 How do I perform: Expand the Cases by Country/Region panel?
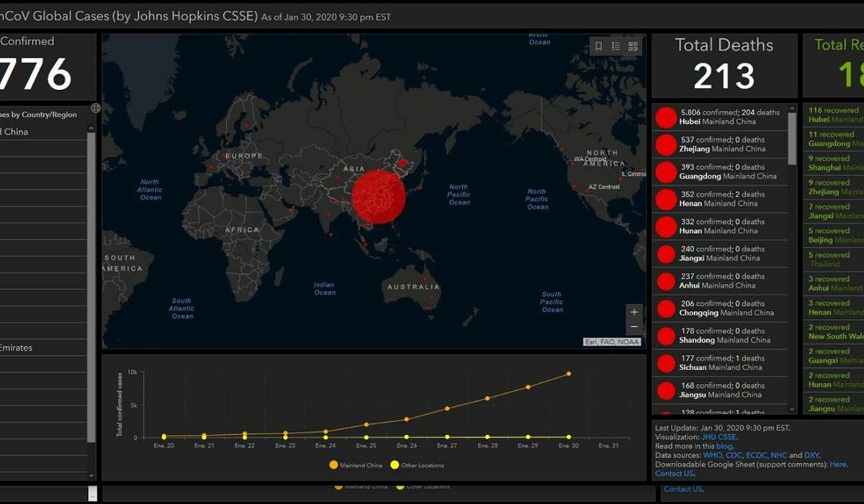coord(96,108)
